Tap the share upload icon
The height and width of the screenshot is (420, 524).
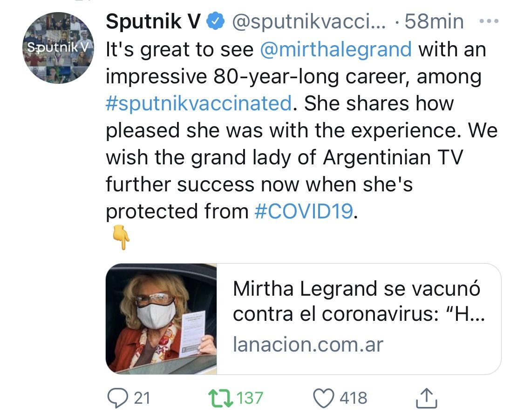tap(426, 399)
